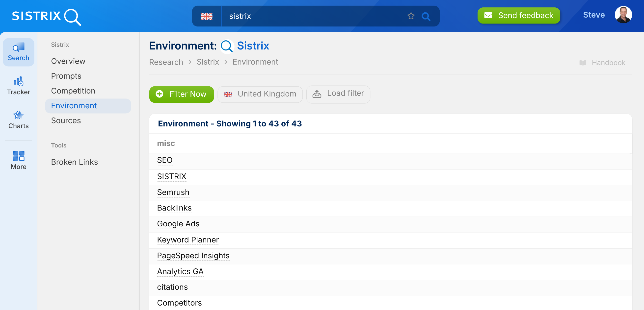Select Competition in the left navigation
This screenshot has width=644, height=310.
coord(73,91)
